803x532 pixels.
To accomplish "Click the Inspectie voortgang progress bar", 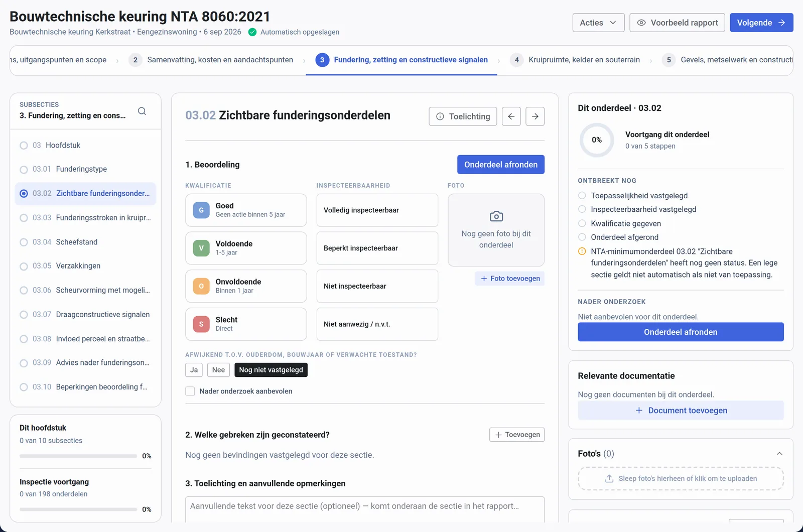I will click(78, 509).
